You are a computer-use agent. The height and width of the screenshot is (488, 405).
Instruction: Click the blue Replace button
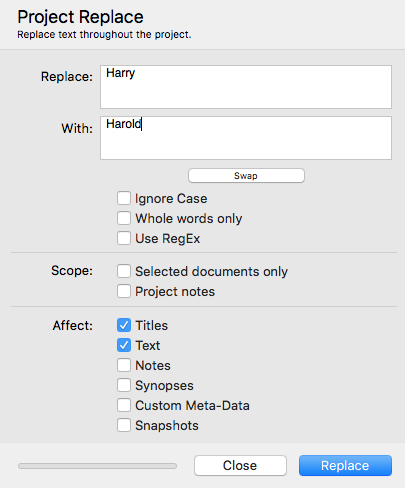click(x=345, y=466)
